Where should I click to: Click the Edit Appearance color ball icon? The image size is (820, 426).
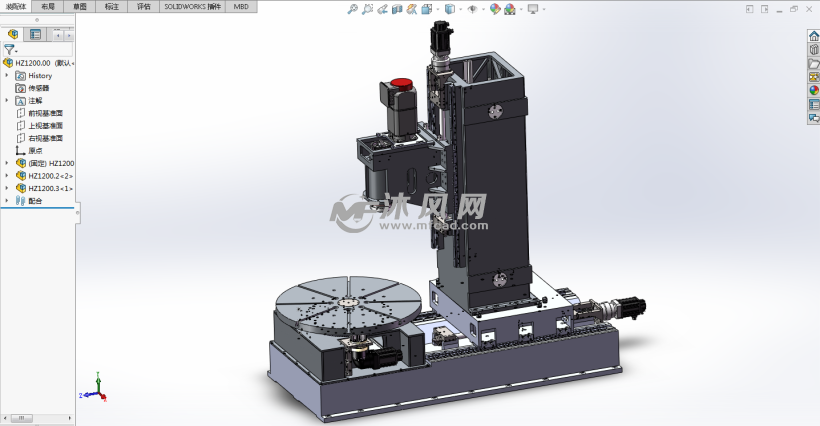(x=495, y=9)
